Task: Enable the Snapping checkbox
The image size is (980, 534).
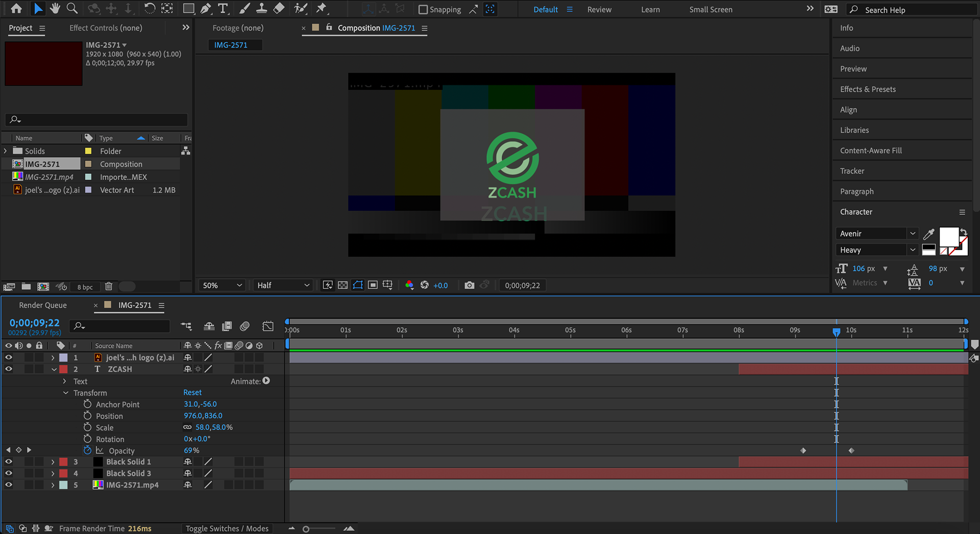Action: [x=423, y=10]
